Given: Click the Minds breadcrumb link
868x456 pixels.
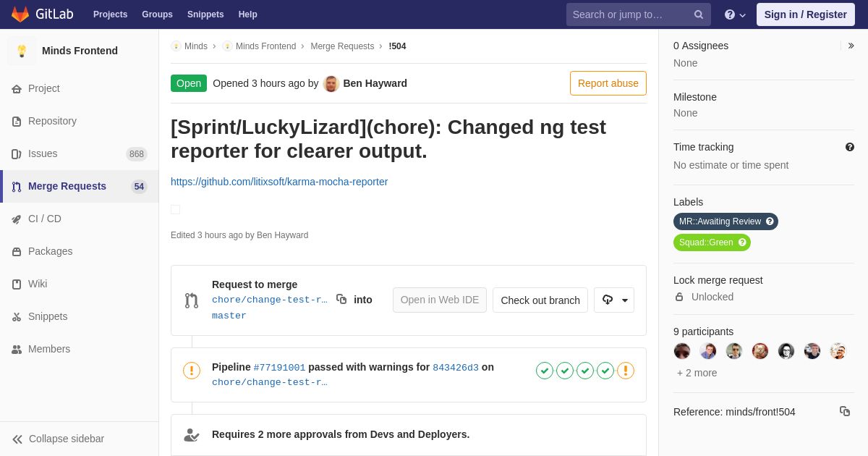Looking at the screenshot, I should click(196, 46).
